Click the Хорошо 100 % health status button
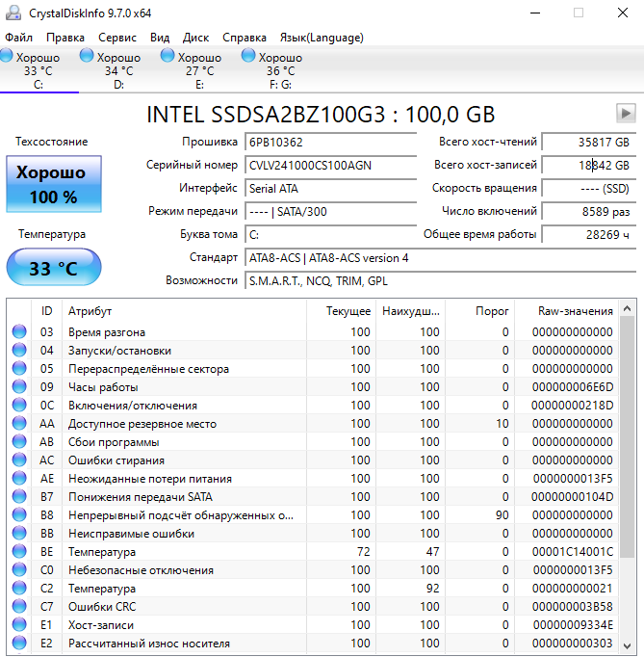The width and height of the screenshot is (644, 657). tap(53, 185)
